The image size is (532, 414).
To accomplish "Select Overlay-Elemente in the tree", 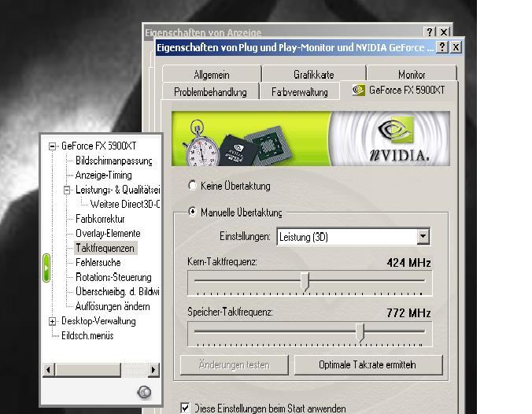I will 108,234.
